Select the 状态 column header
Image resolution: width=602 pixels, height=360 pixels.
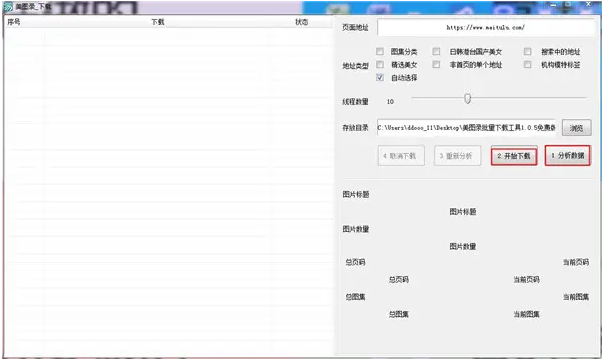301,22
